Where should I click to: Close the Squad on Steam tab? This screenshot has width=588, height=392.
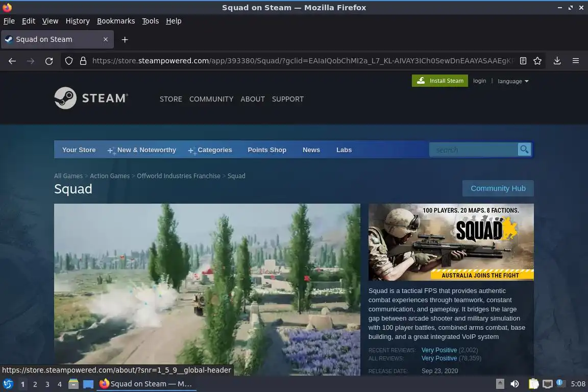106,39
